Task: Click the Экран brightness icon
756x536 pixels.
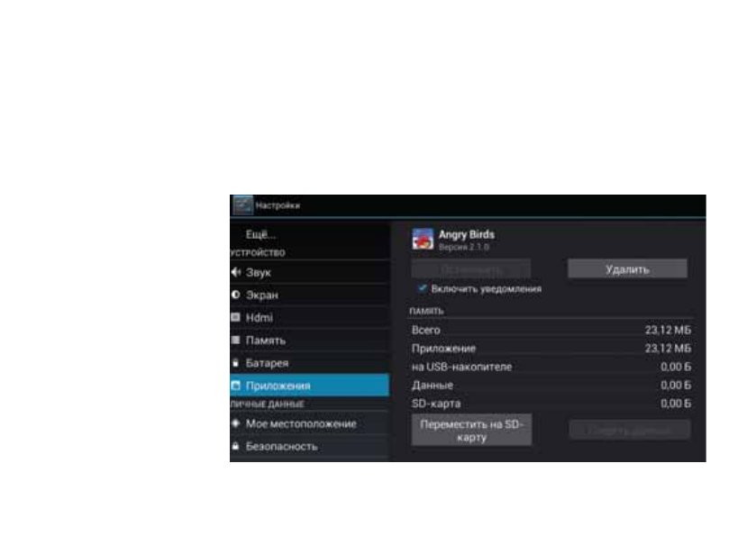Action: coord(236,295)
